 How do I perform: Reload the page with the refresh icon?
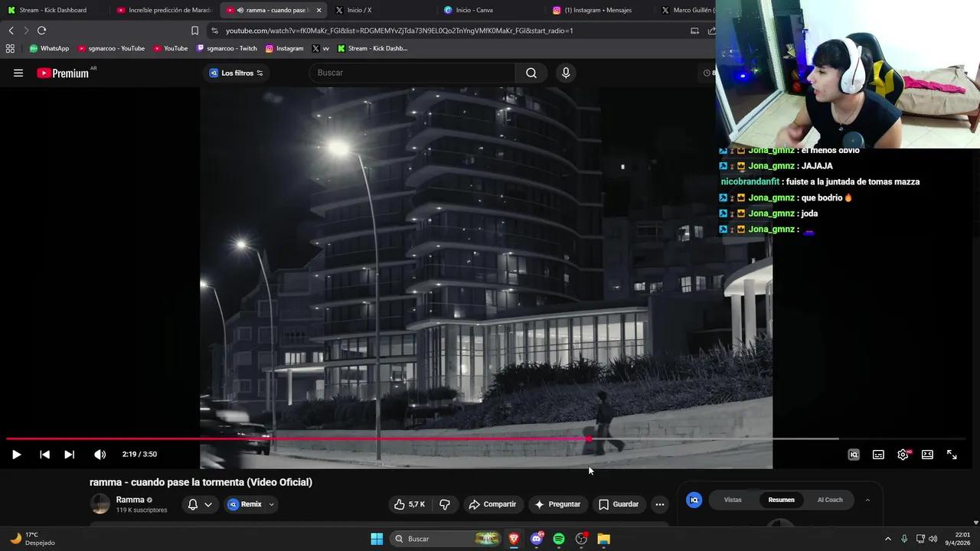coord(41,31)
